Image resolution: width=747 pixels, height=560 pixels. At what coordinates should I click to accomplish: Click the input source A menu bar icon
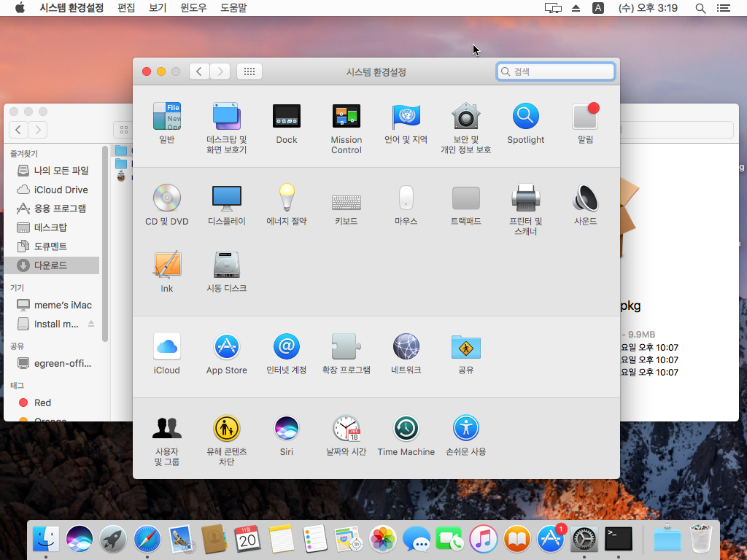(x=598, y=8)
